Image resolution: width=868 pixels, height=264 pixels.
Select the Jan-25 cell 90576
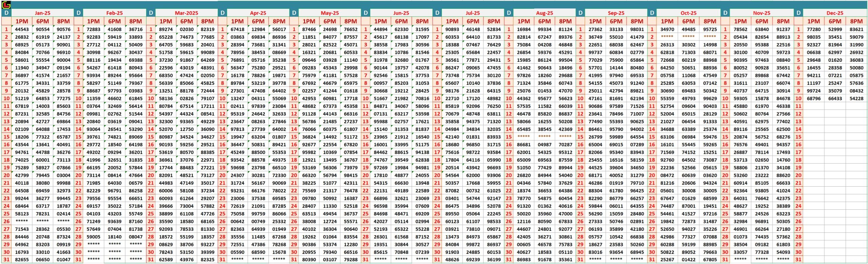pos(63,30)
